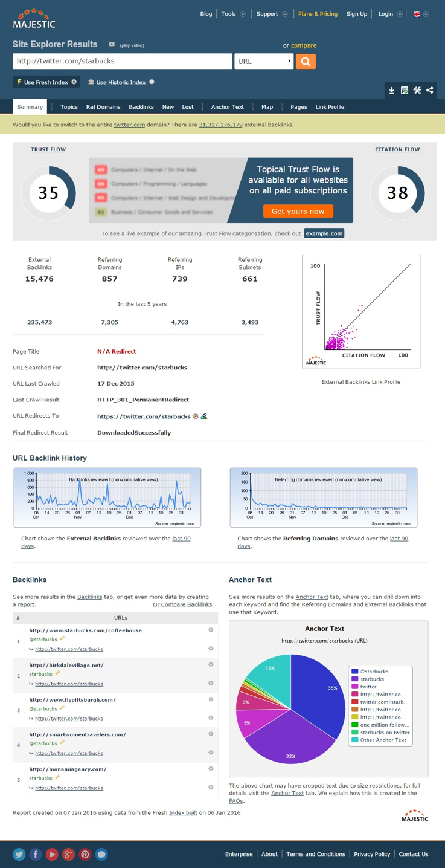Screen dimensions: 445x868
Task: Switch to the Summary tab
Action: pos(30,106)
